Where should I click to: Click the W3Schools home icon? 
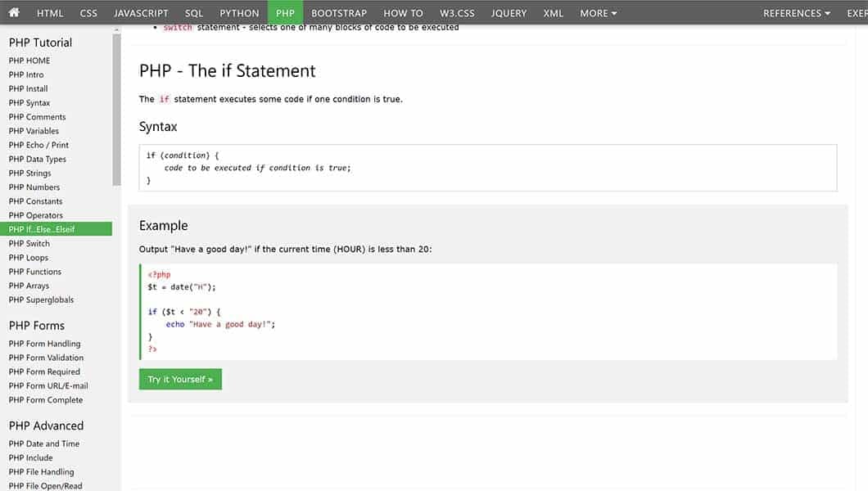(12, 12)
